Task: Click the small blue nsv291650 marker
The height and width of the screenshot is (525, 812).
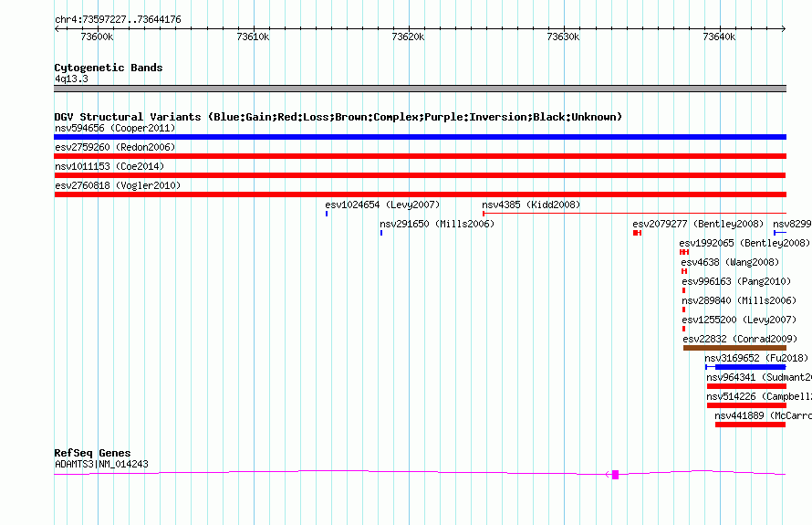Action: tap(381, 233)
